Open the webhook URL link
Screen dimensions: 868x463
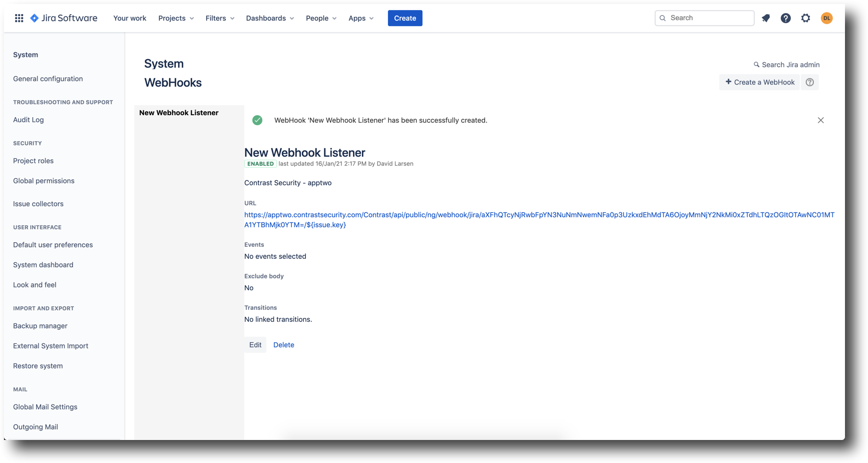point(539,220)
